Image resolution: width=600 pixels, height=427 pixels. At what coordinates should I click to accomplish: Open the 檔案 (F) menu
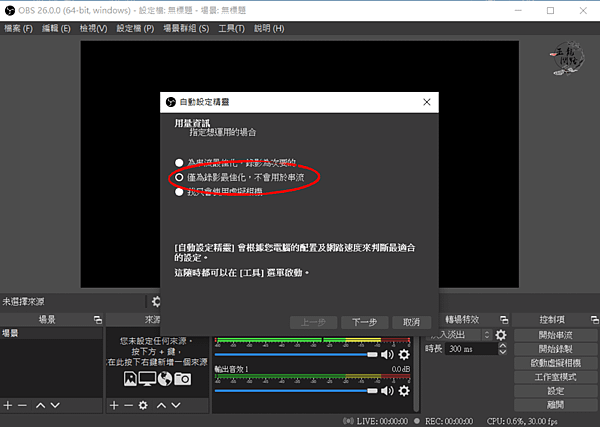(18, 29)
